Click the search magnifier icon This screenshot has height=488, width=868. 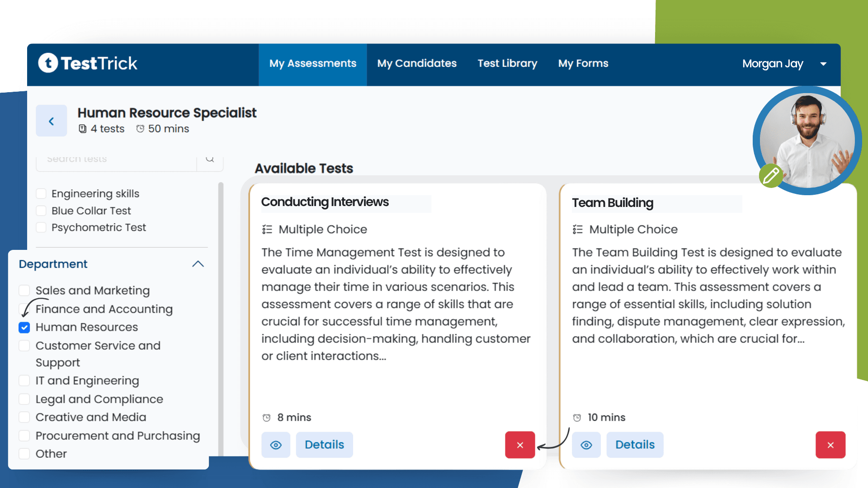[209, 159]
